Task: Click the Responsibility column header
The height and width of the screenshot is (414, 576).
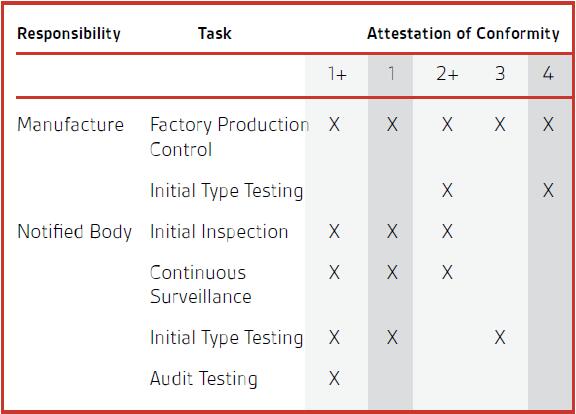Action: (x=69, y=34)
